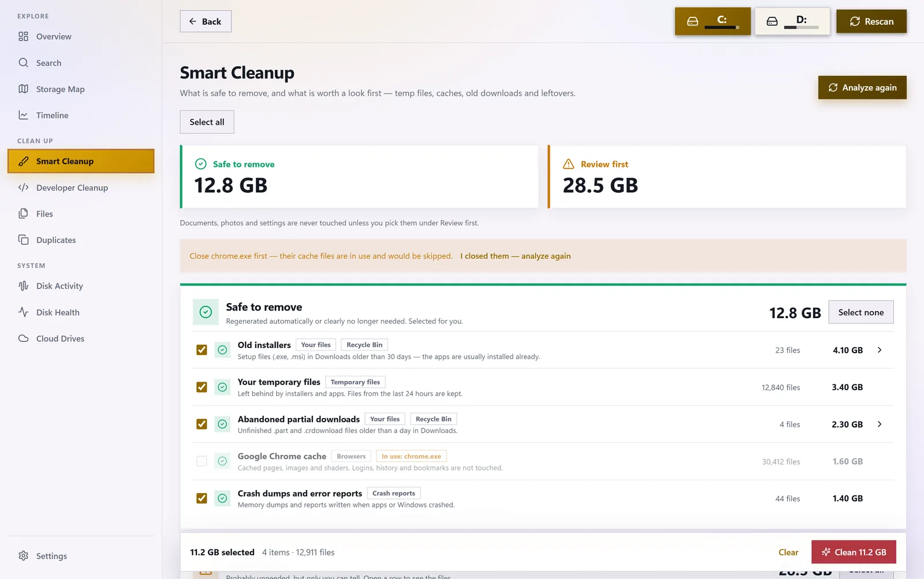Viewport: 924px width, 579px height.
Task: Expand the Old installers row chevron
Action: pos(880,350)
